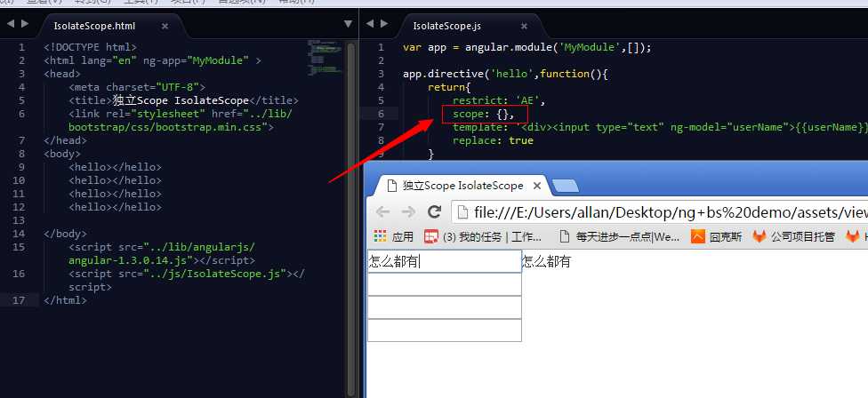This screenshot has height=398, width=868.
Task: Switch to the IsolateScope.html tab
Action: pos(94,26)
